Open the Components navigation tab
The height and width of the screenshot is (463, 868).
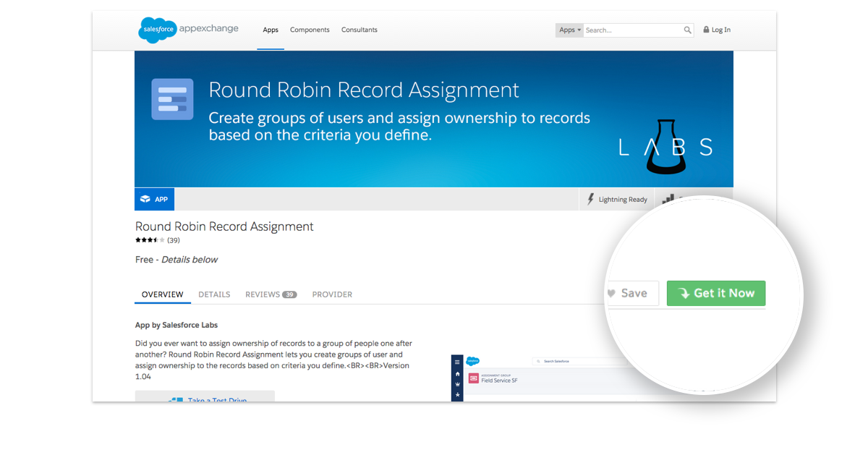pyautogui.click(x=310, y=30)
